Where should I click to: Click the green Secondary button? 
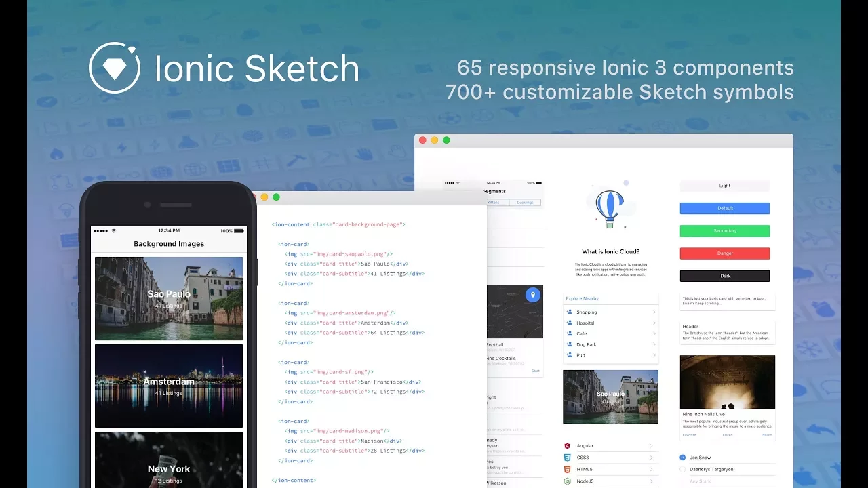tap(725, 231)
